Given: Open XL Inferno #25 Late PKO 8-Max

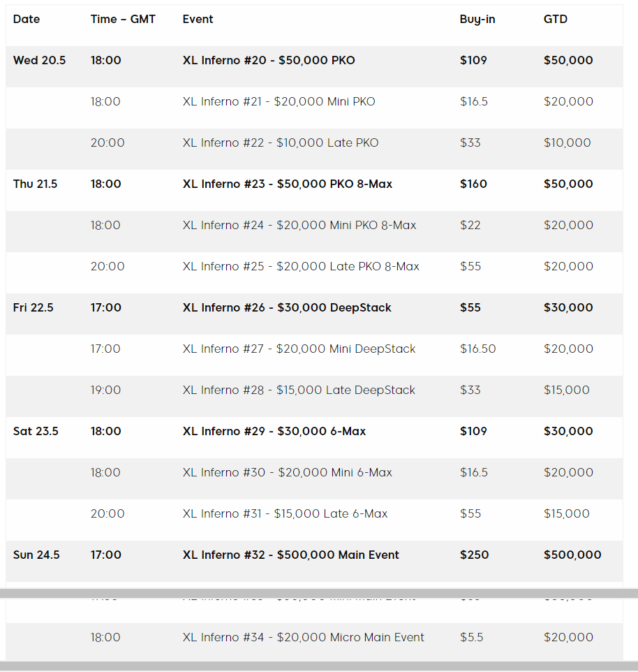Looking at the screenshot, I should point(301,267).
